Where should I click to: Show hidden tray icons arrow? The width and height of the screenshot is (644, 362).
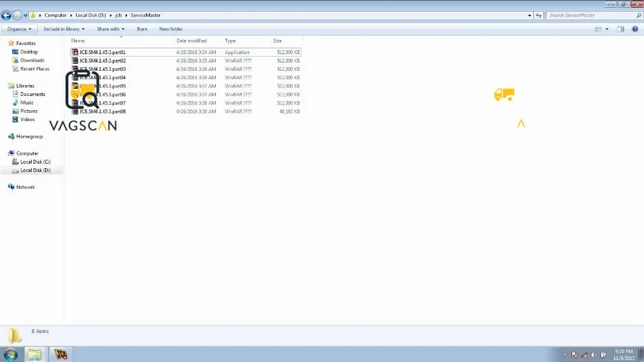(x=565, y=355)
